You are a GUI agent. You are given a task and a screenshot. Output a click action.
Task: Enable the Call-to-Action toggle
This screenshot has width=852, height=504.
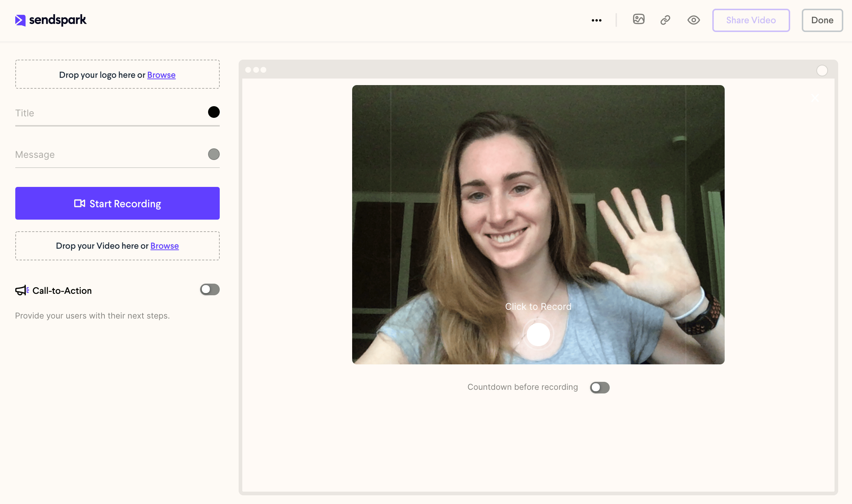pyautogui.click(x=210, y=289)
